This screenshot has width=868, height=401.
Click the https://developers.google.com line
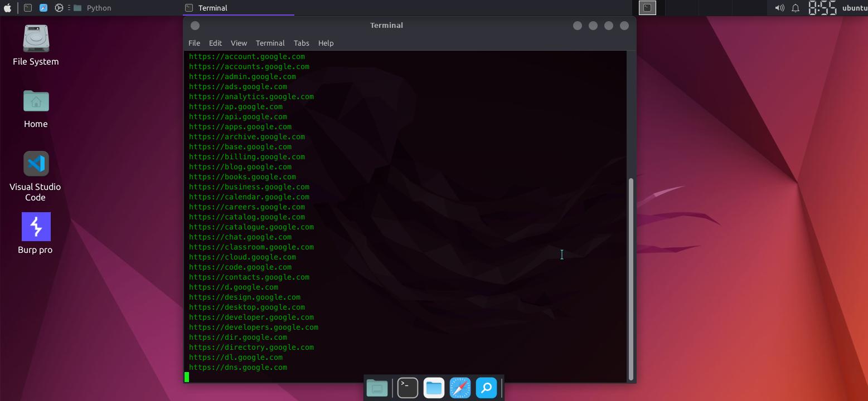point(254,327)
